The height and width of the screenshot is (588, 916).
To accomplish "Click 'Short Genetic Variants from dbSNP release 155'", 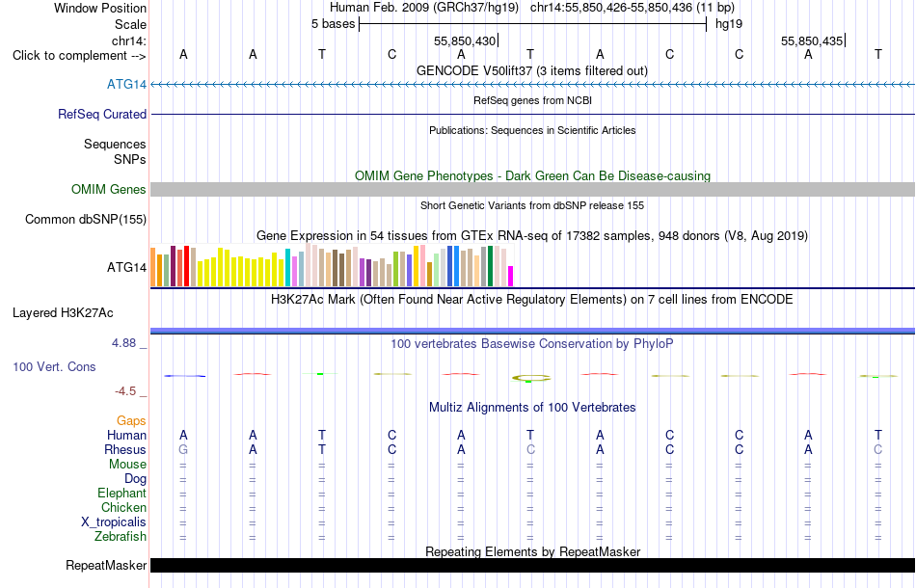I will [532, 205].
